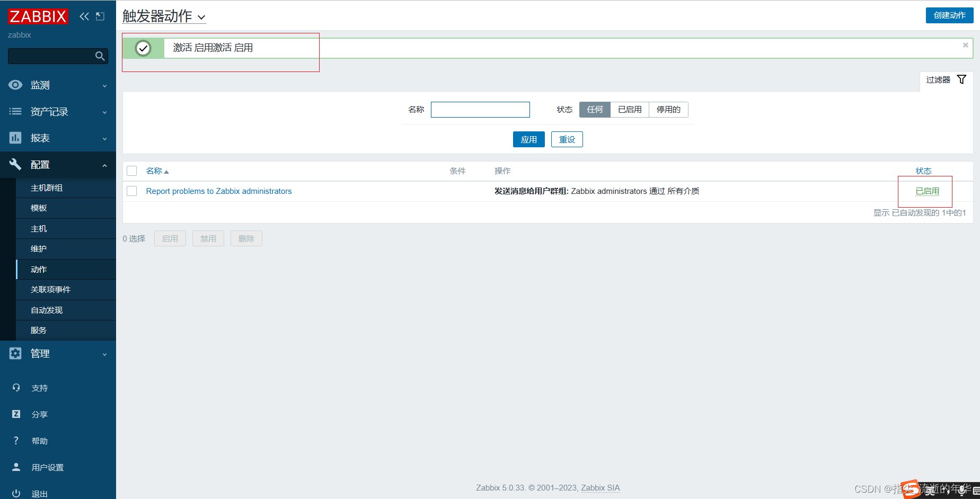Collapse the 配置 menu chevron
980x499 pixels.
[104, 165]
